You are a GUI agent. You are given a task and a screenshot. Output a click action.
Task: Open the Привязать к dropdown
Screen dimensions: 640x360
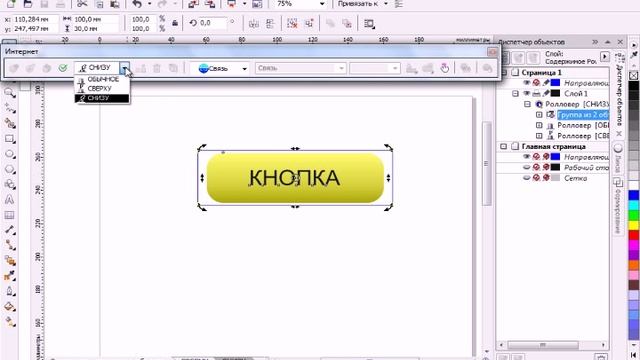click(386, 4)
